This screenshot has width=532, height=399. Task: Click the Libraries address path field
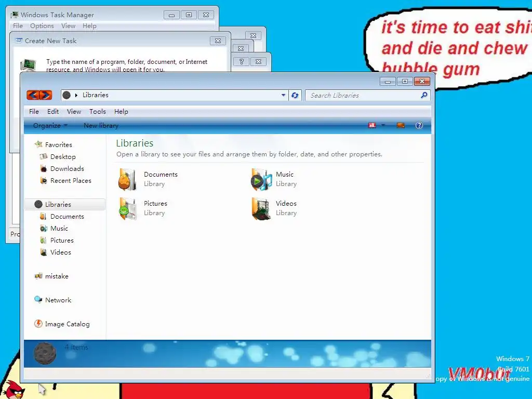click(175, 96)
